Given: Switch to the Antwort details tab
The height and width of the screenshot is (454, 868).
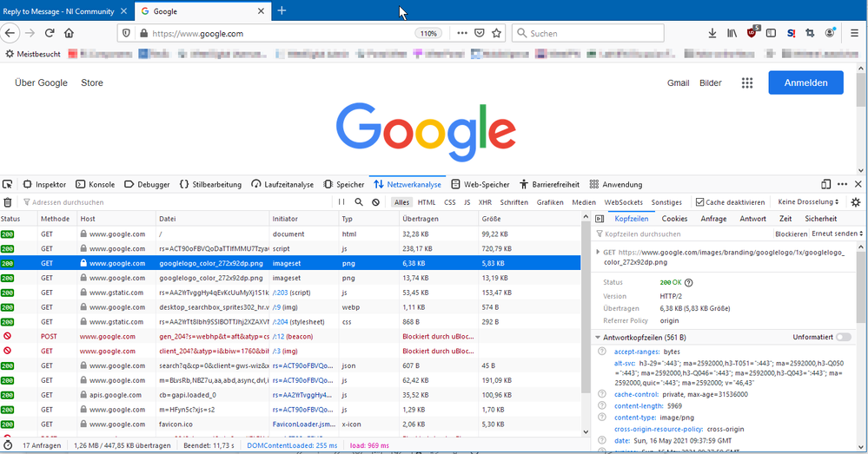Looking at the screenshot, I should [752, 219].
